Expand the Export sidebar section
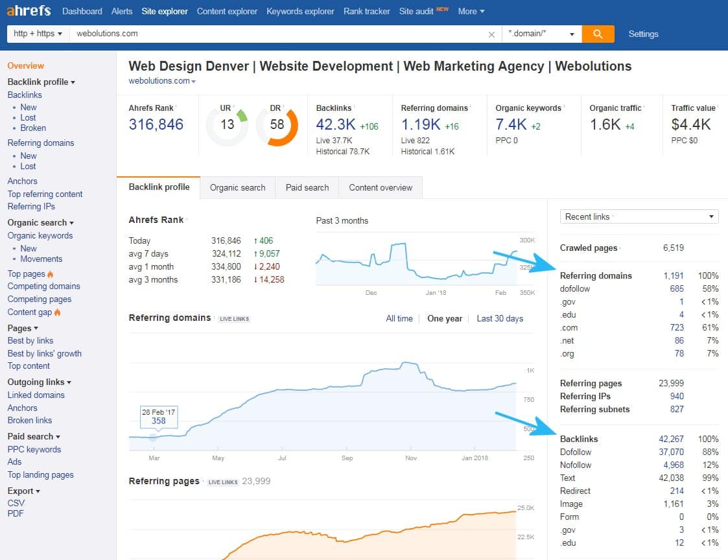The height and width of the screenshot is (560, 728). pos(24,491)
